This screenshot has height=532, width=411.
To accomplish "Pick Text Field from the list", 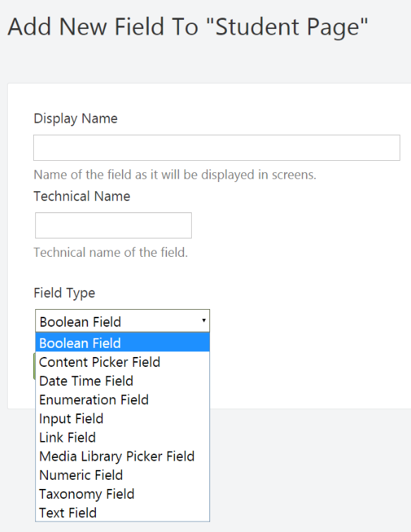I will click(x=123, y=513).
